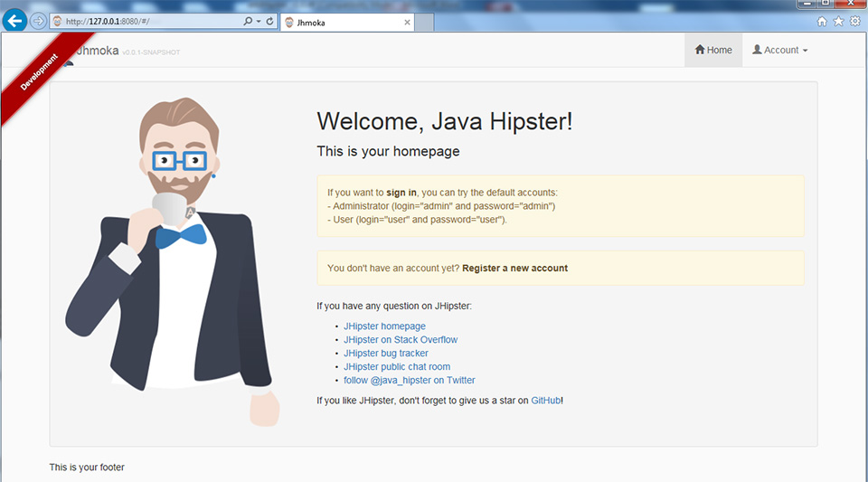Viewport: 868px width, 482px height.
Task: Click the GitHub link
Action: click(546, 401)
